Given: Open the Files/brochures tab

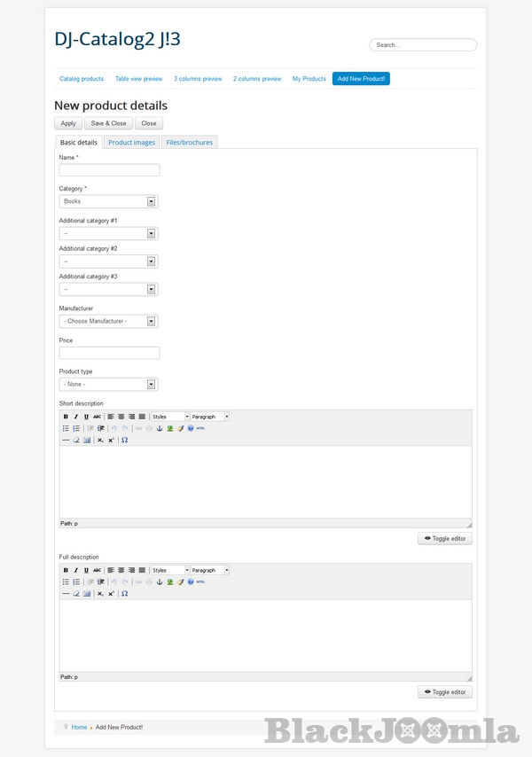Looking at the screenshot, I should [189, 142].
